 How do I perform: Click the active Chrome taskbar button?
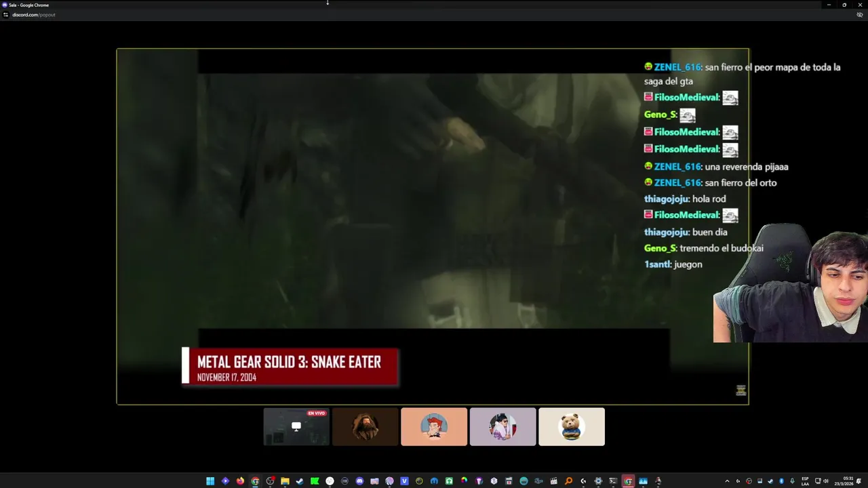[628, 481]
